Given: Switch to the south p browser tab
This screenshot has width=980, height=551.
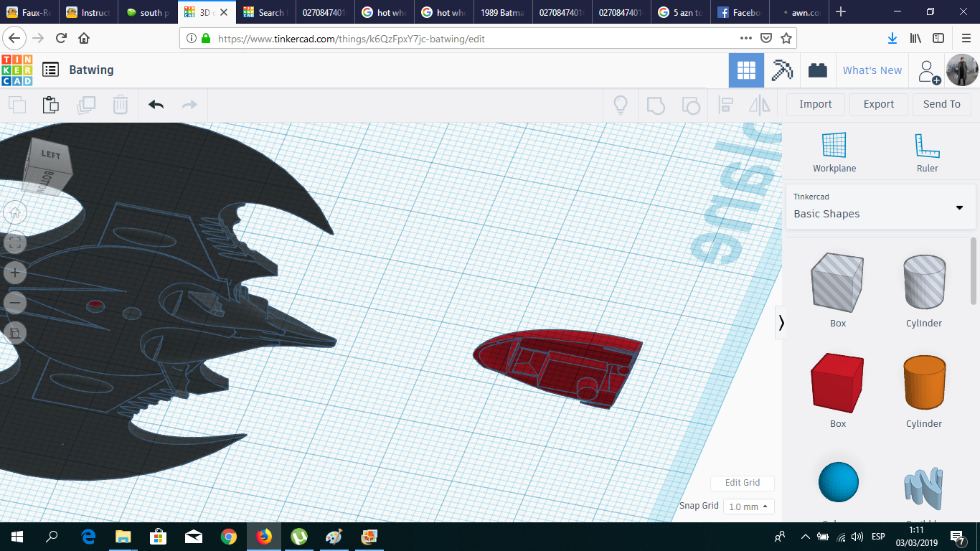Looking at the screenshot, I should coord(148,12).
